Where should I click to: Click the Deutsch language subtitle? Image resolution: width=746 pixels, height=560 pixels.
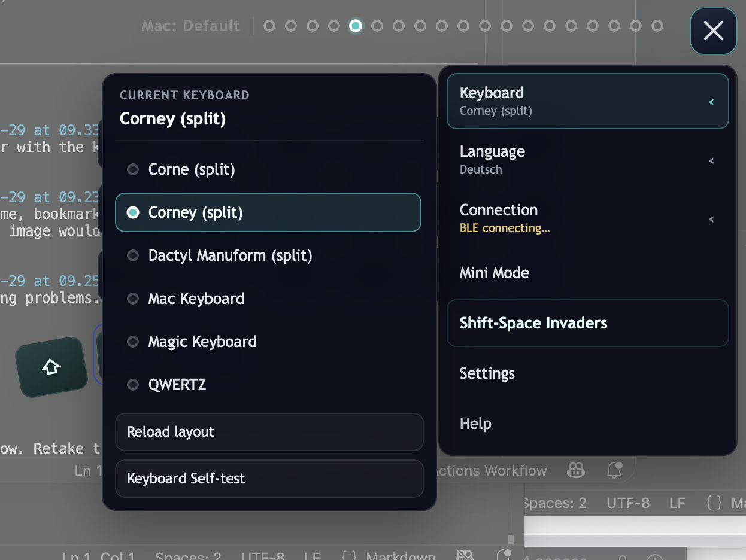(481, 169)
